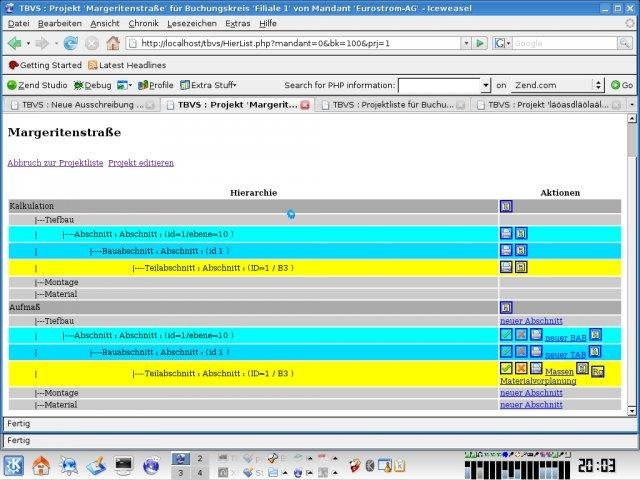Open the Hilfe menu

click(268, 24)
